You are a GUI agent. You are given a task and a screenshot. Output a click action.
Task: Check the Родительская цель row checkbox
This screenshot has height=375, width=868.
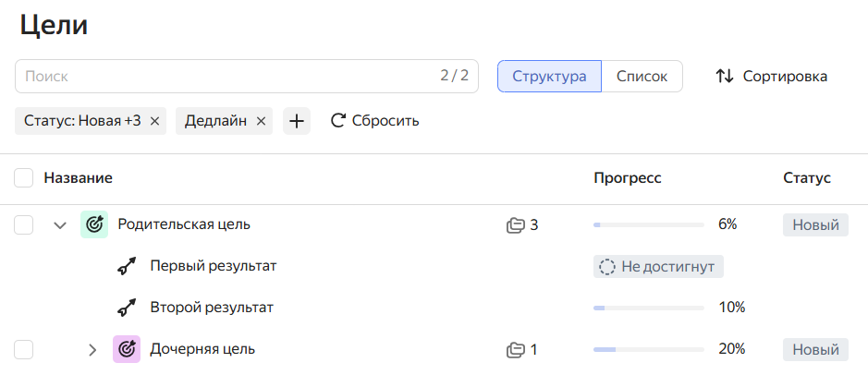coord(24,224)
